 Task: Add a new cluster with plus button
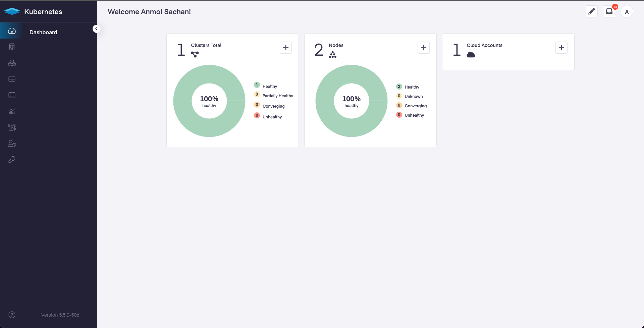285,48
